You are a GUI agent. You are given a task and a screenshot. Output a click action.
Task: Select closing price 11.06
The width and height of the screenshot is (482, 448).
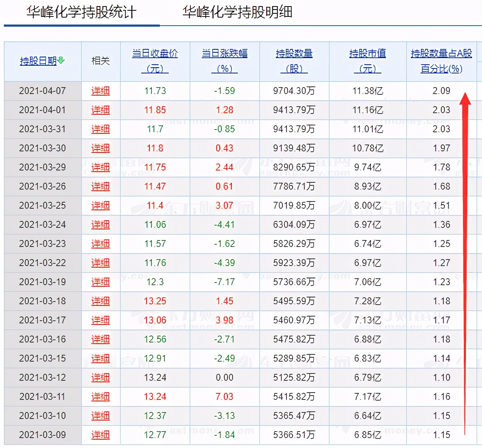(x=155, y=225)
